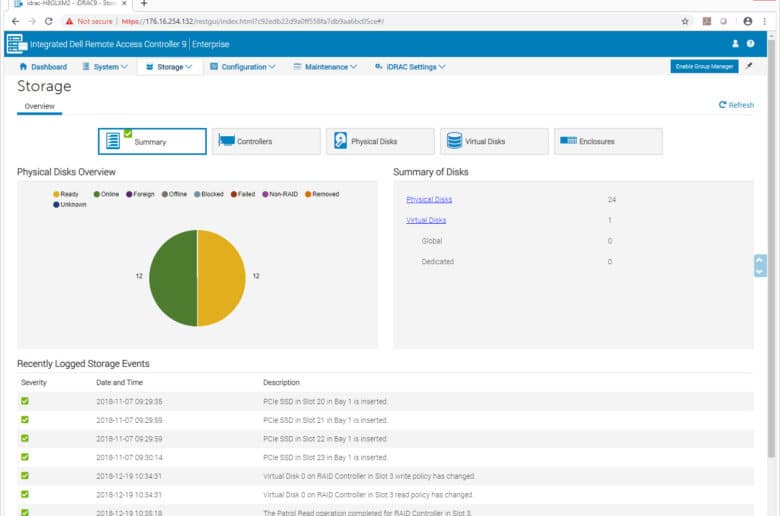Click the Enable Group Manager button
This screenshot has height=516, width=780.
click(x=704, y=66)
